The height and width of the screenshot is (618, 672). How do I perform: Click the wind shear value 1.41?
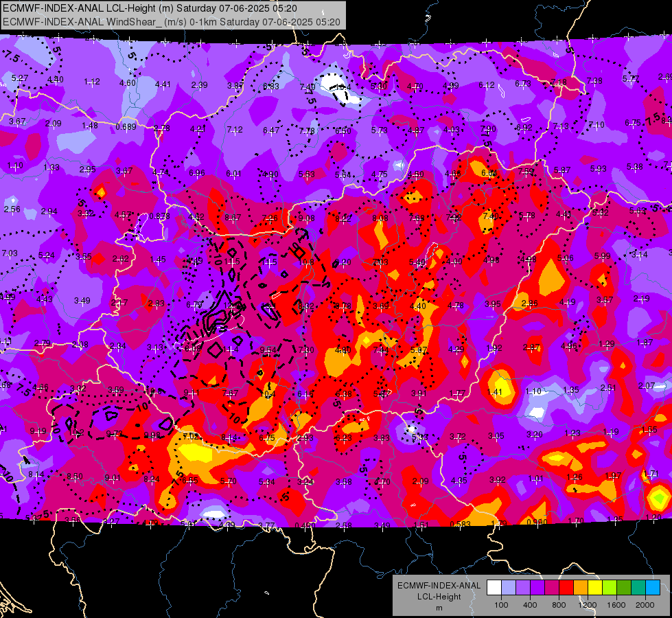point(494,391)
